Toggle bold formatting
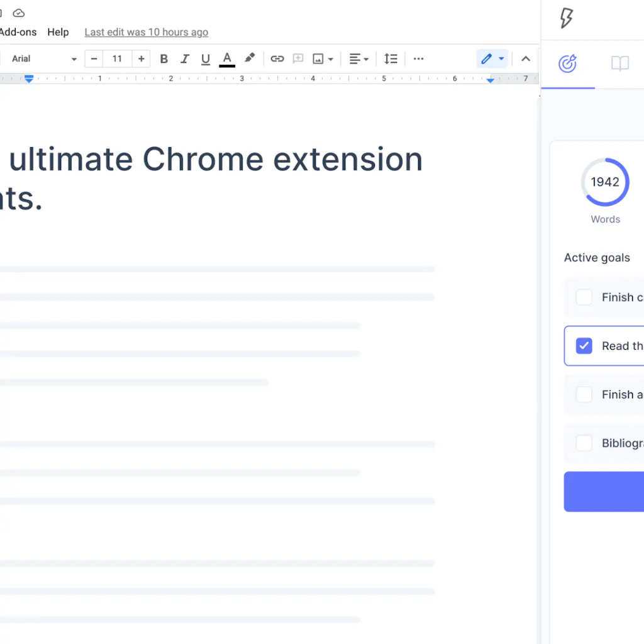The height and width of the screenshot is (644, 644). (164, 59)
